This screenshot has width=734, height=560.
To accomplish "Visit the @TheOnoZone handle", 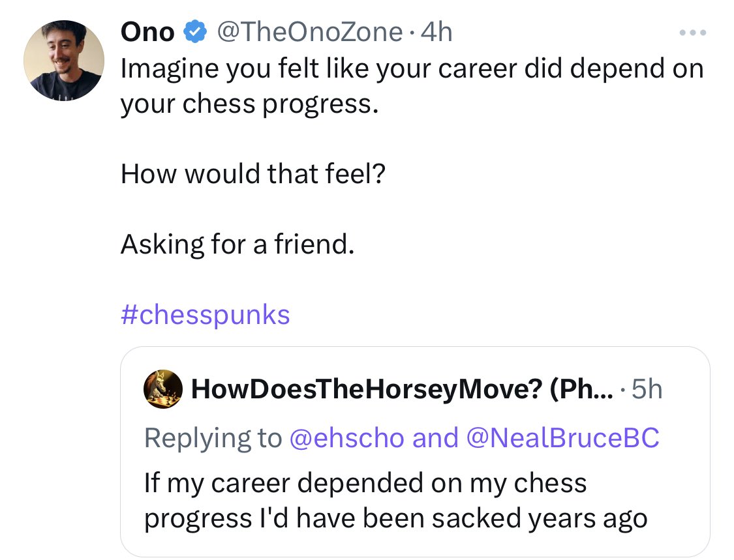I will [x=309, y=31].
